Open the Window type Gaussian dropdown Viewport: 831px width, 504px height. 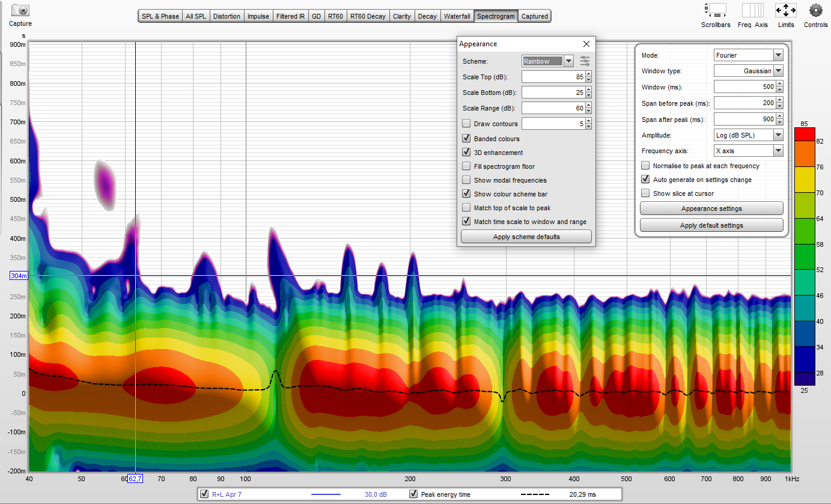778,71
